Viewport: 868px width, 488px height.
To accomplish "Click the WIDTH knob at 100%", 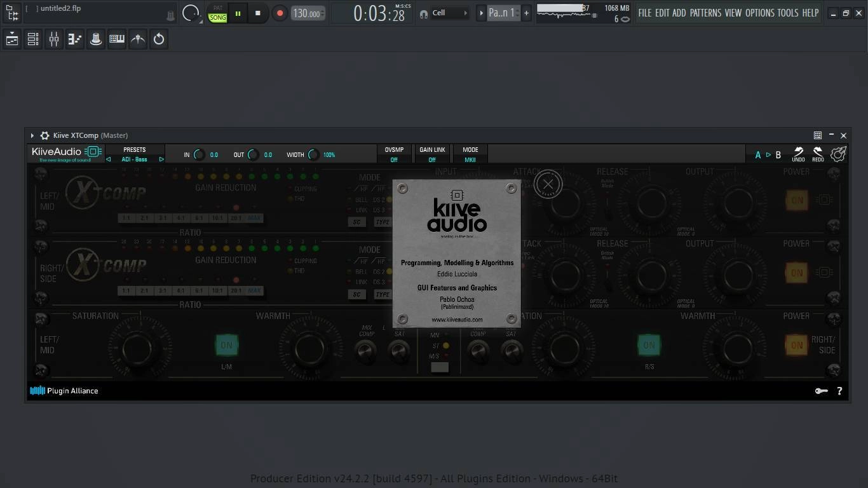I will [x=313, y=154].
